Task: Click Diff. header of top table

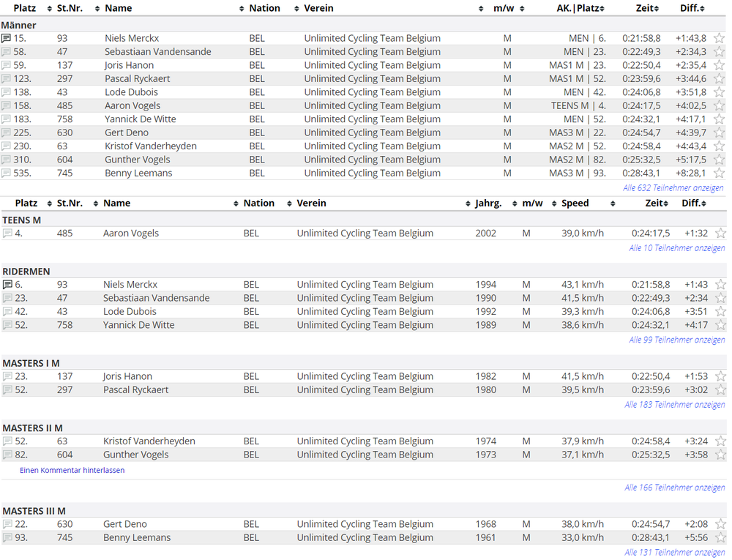Action: coord(690,8)
